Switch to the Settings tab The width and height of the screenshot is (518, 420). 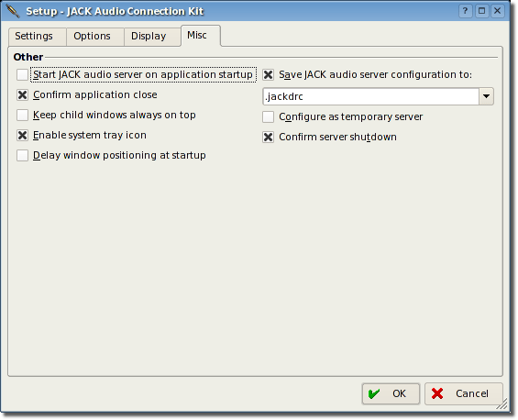click(x=37, y=36)
